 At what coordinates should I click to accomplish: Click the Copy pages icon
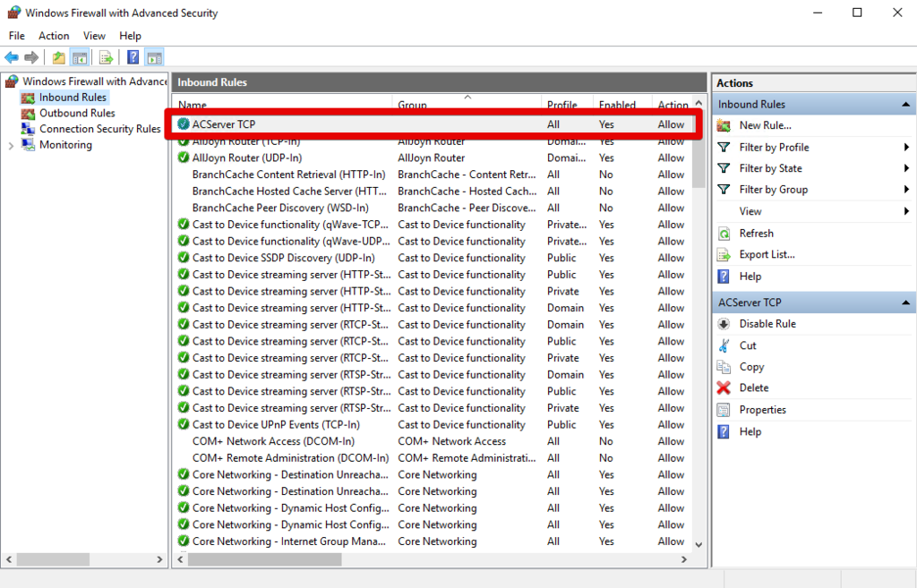[724, 366]
